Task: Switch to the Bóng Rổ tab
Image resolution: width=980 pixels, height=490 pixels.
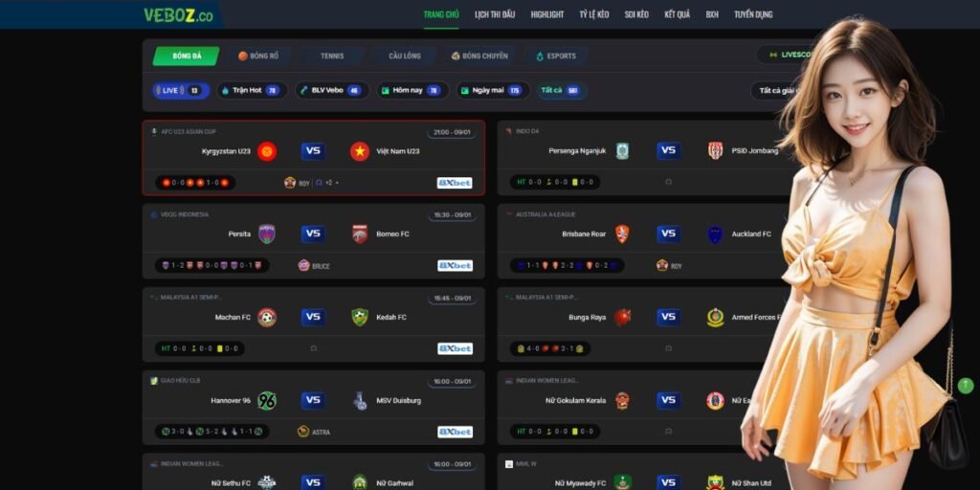Action: [258, 56]
